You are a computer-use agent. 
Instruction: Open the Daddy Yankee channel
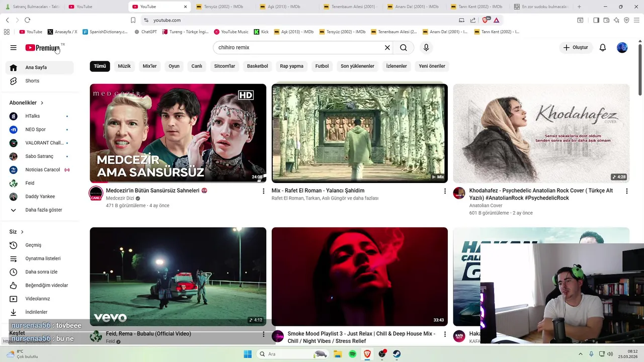40,197
